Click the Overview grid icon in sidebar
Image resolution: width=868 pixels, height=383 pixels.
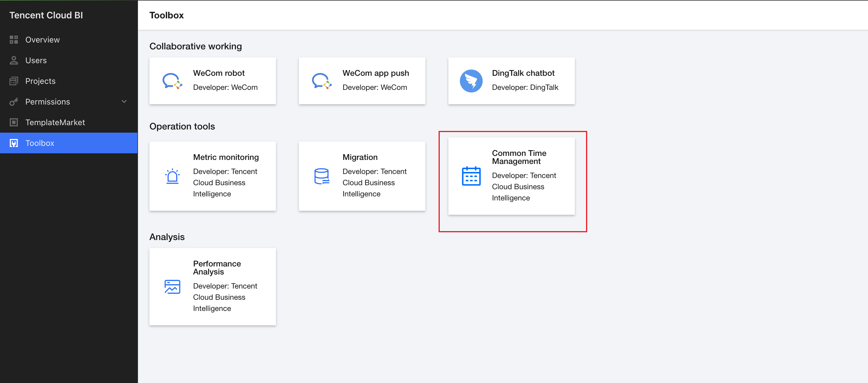tap(14, 40)
